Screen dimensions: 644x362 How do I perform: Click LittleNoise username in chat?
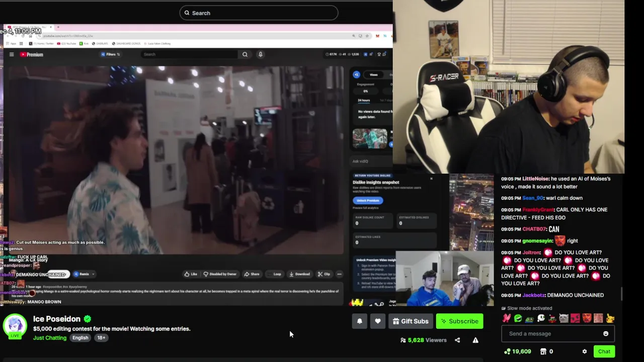(x=536, y=179)
